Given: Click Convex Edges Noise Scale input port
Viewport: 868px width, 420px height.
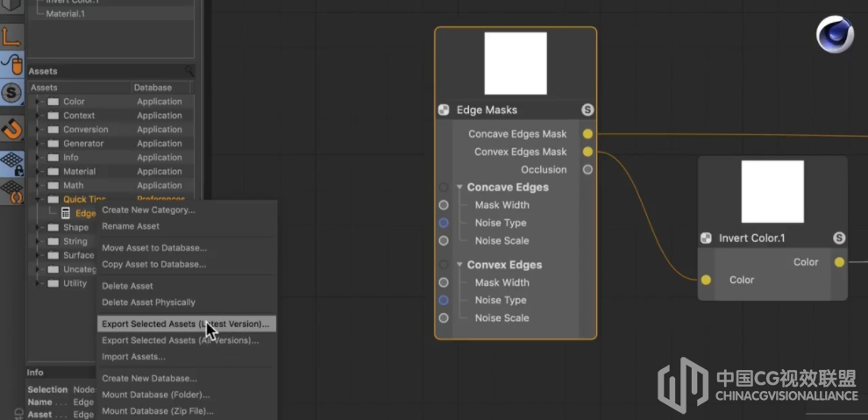Looking at the screenshot, I should point(444,318).
